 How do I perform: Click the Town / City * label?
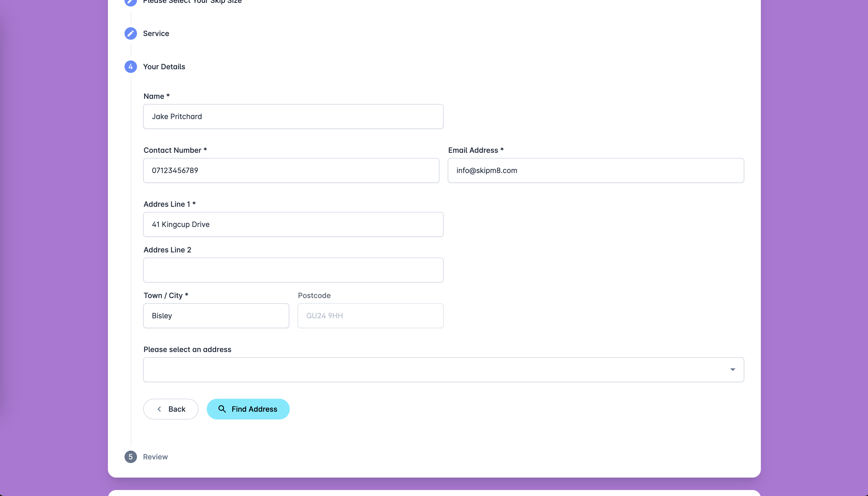[x=166, y=296]
